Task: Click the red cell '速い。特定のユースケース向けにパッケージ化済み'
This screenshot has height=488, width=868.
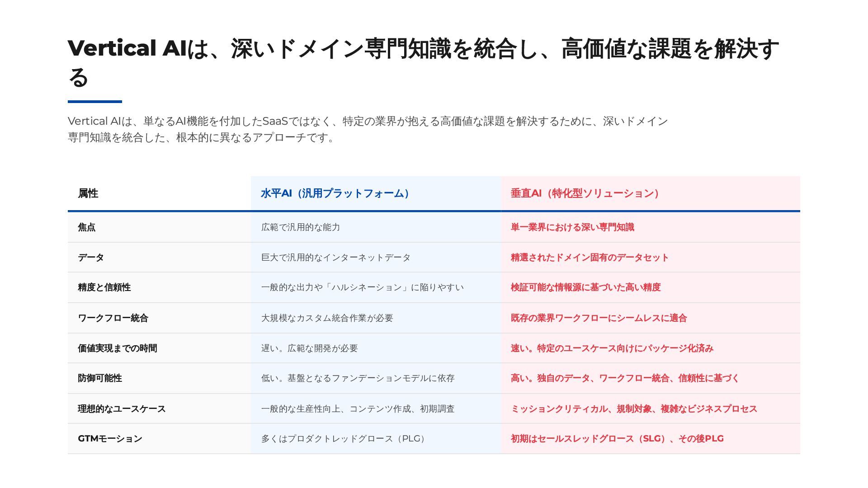Action: pos(612,348)
